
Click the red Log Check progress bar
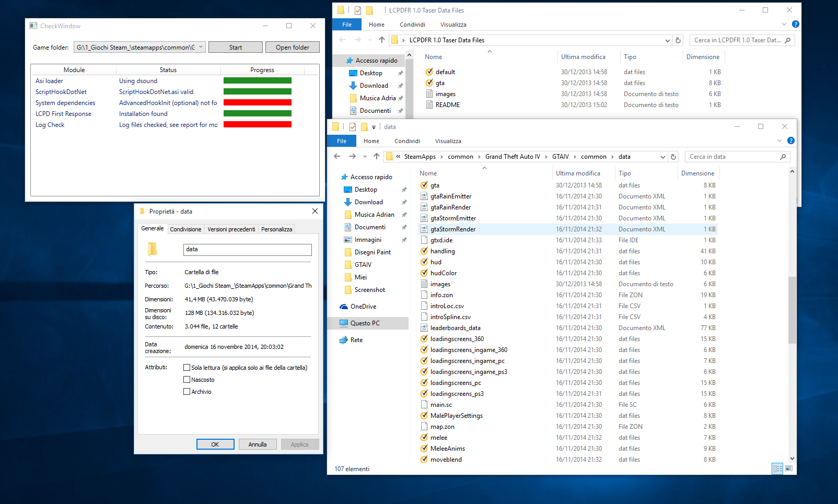click(x=257, y=124)
